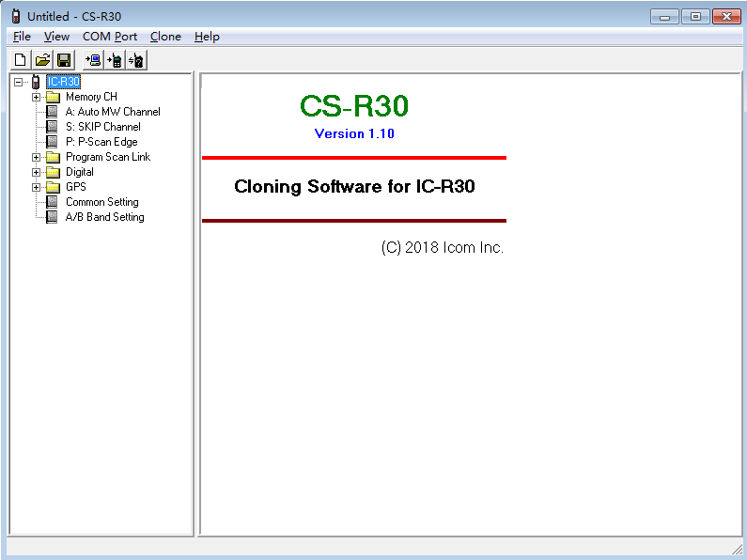
Task: Select the IC-R30 root radio icon
Action: click(36, 82)
